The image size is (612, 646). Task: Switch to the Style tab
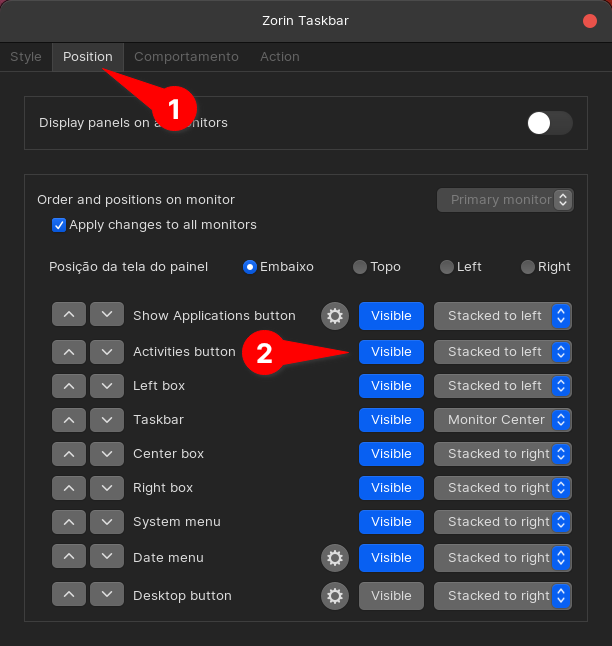coord(26,57)
